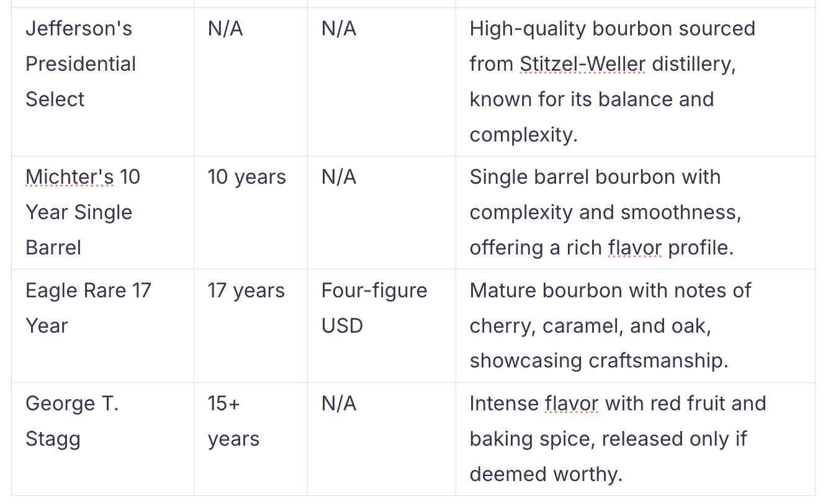The image size is (823, 504).
Task: Click the 'deemed worthy.' text
Action: click(546, 475)
